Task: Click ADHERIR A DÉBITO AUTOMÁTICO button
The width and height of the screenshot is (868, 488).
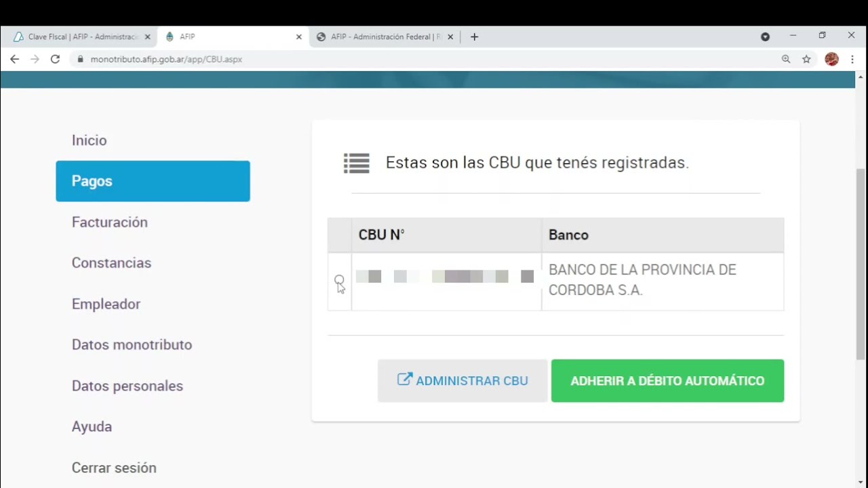Action: tap(667, 381)
